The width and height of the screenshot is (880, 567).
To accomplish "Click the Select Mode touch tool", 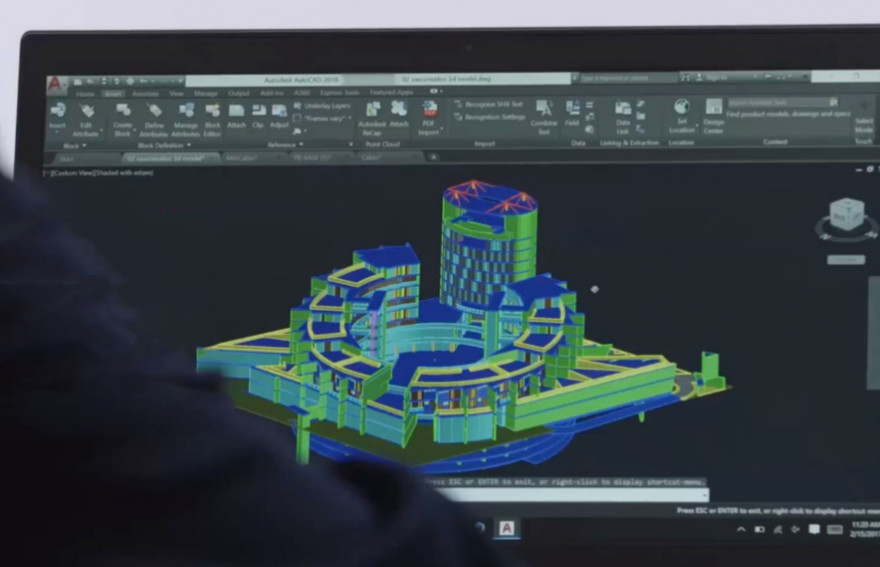I will pyautogui.click(x=864, y=117).
